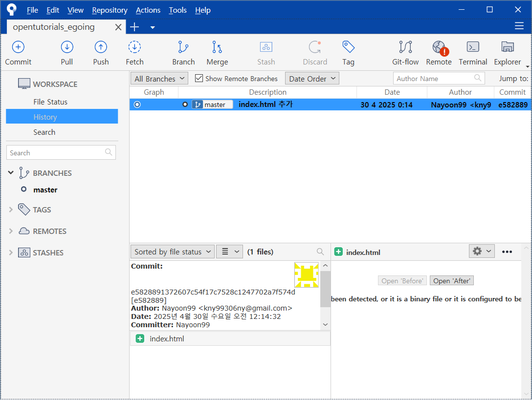This screenshot has height=400, width=532.
Task: Open the Actions menu
Action: 148,10
